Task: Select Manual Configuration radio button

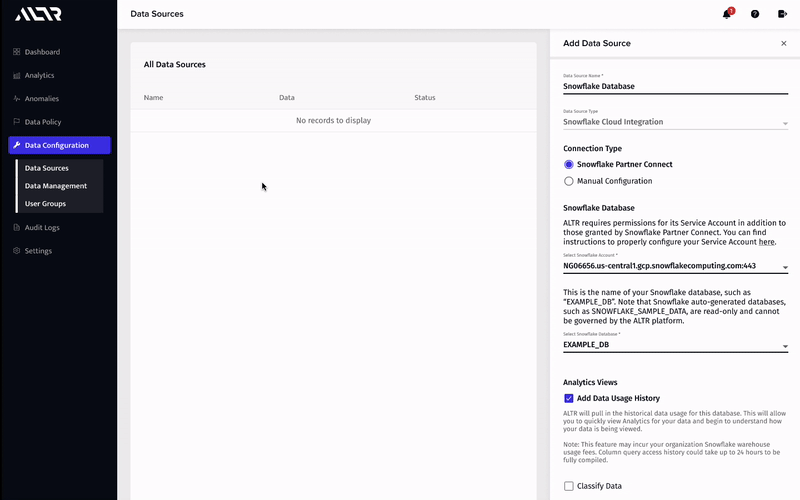Action: 568,181
